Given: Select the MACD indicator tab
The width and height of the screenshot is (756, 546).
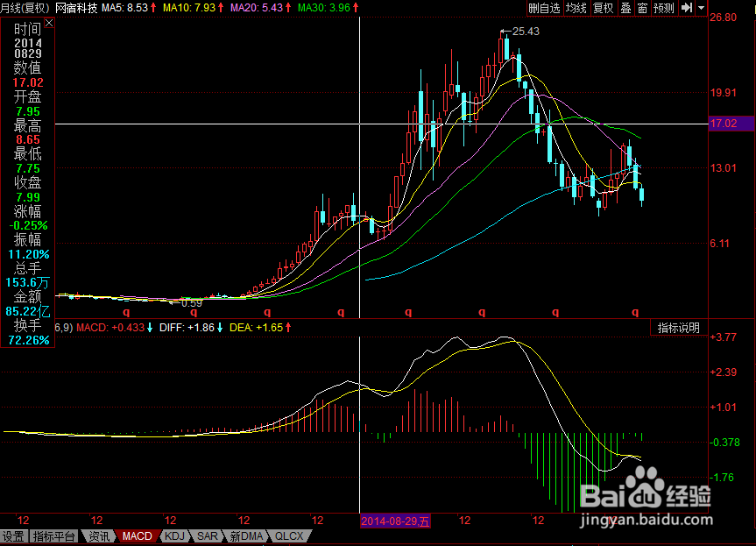Looking at the screenshot, I should pyautogui.click(x=137, y=535).
